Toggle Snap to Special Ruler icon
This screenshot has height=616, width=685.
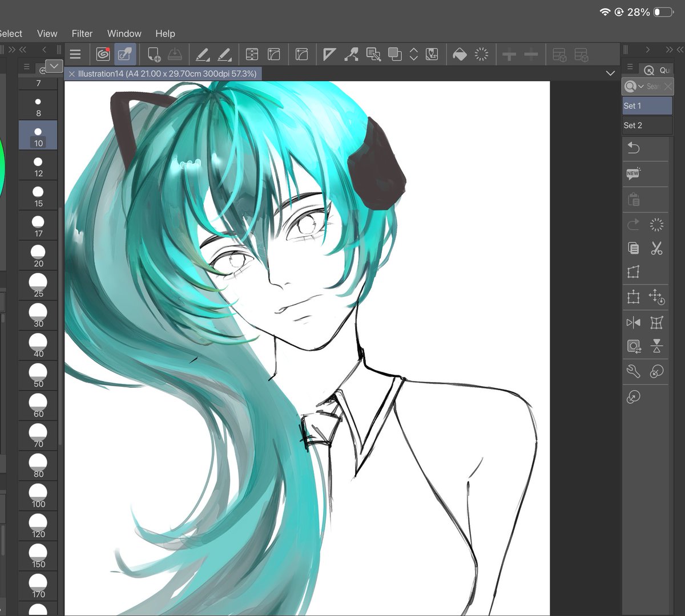click(351, 55)
